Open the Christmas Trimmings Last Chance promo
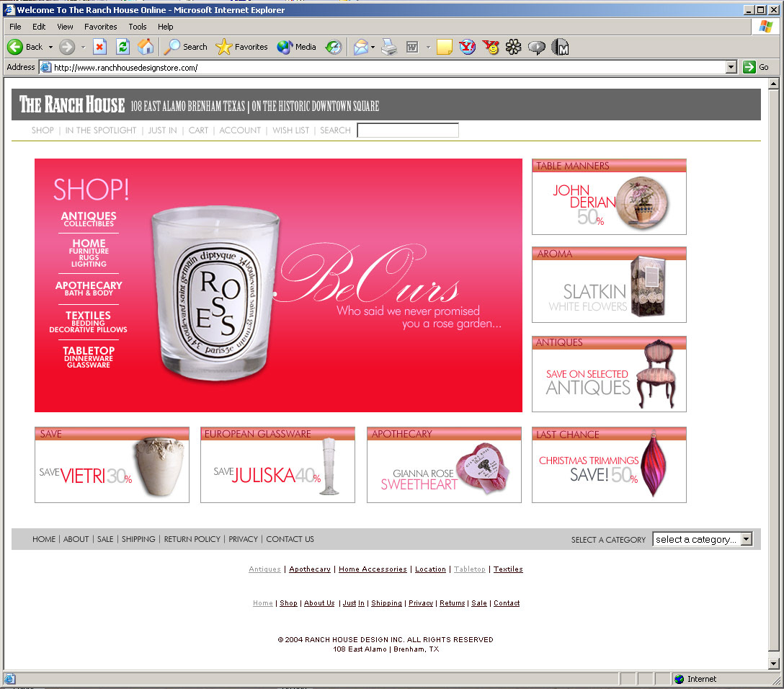The image size is (784, 689). coord(609,465)
